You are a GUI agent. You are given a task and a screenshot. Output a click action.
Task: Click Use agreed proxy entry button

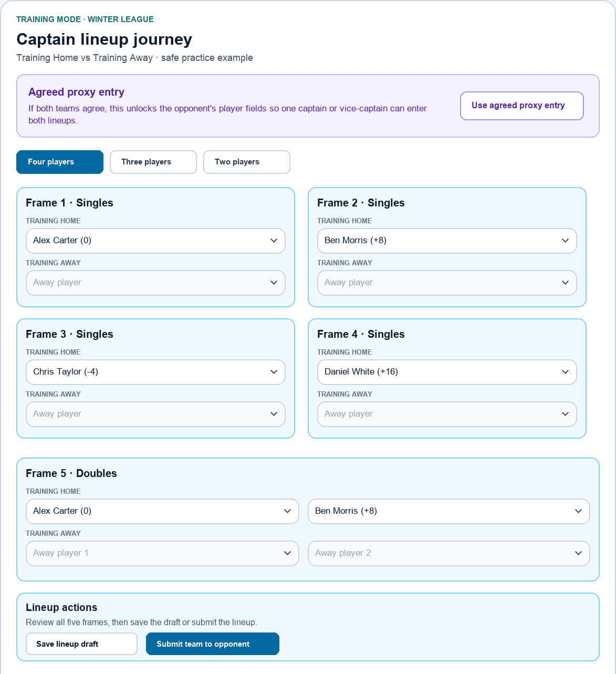(x=522, y=106)
